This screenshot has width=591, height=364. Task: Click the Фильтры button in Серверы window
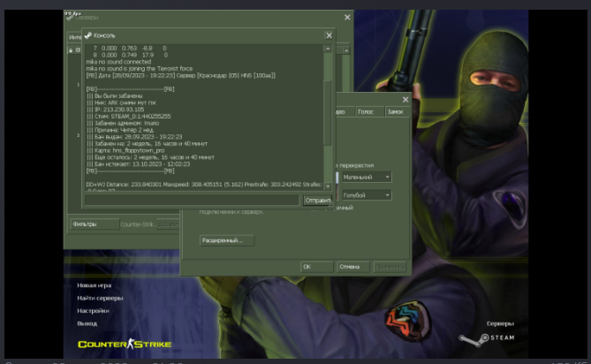pyautogui.click(x=95, y=224)
